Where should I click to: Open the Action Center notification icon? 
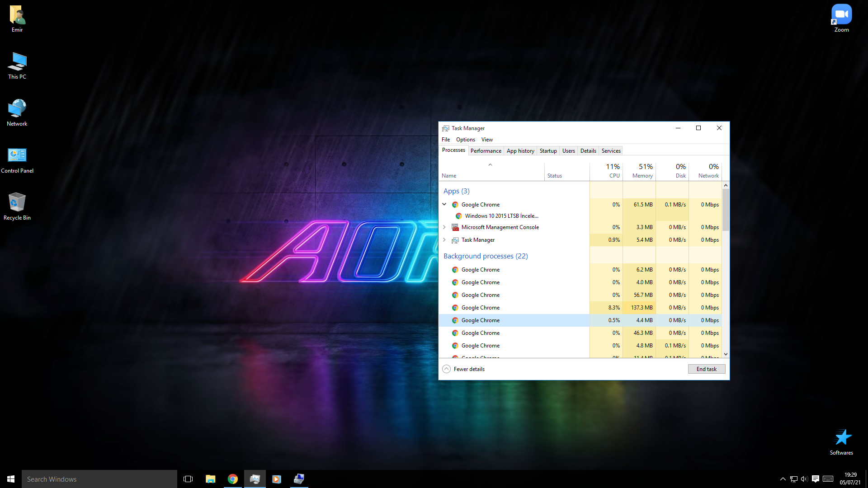(816, 479)
